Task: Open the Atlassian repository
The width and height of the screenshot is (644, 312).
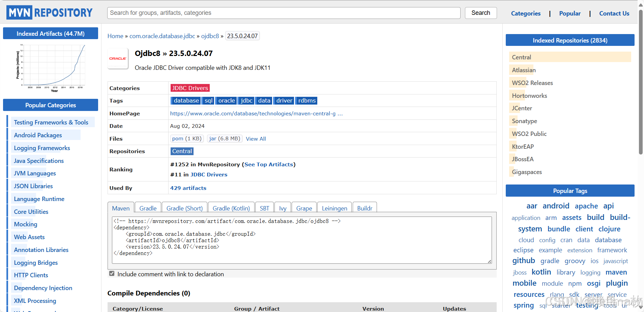Action: (x=524, y=70)
